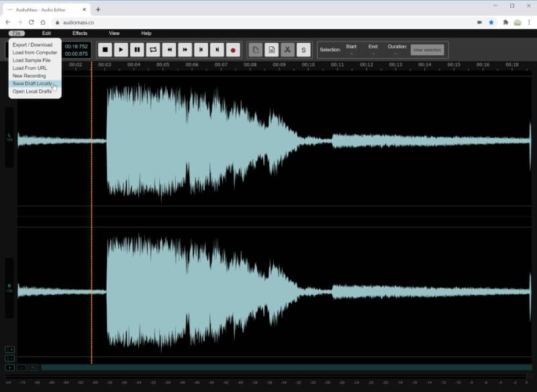Viewport: 537px width, 392px height.
Task: Jump to the start of the track
Action: pyautogui.click(x=201, y=50)
